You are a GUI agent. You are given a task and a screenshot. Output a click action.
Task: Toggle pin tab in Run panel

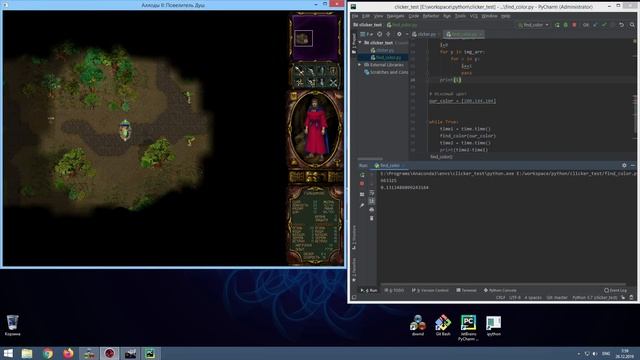click(362, 205)
